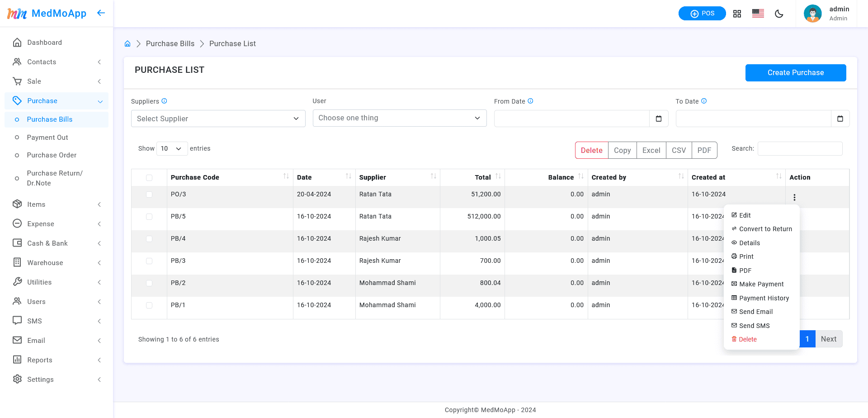Image resolution: width=868 pixels, height=418 pixels.
Task: Choose Convert to Return from the action menu
Action: tap(765, 229)
